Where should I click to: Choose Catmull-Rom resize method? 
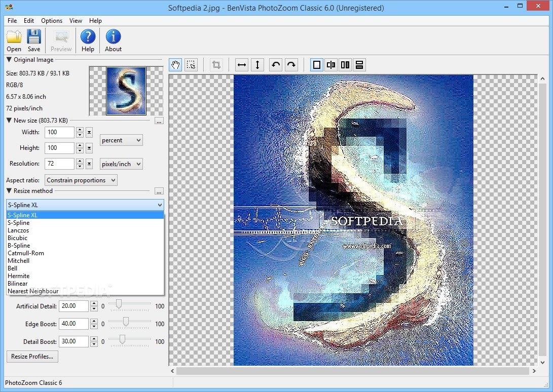85,253
